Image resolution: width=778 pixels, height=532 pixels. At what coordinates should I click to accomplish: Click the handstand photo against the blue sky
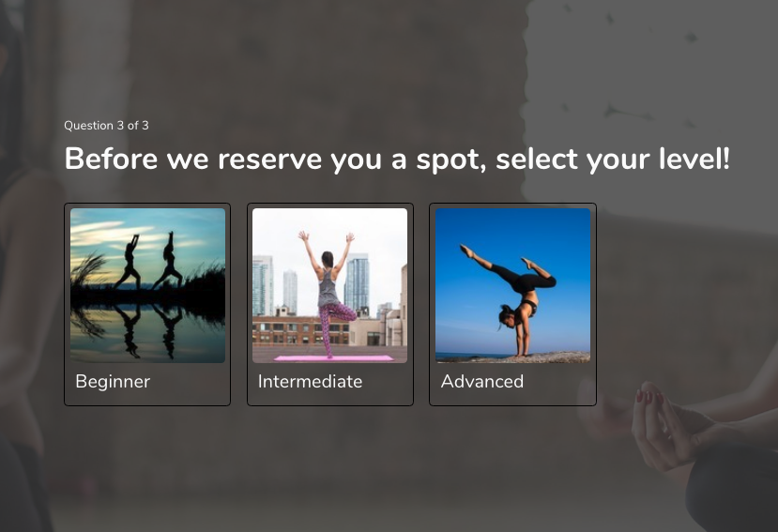click(512, 285)
